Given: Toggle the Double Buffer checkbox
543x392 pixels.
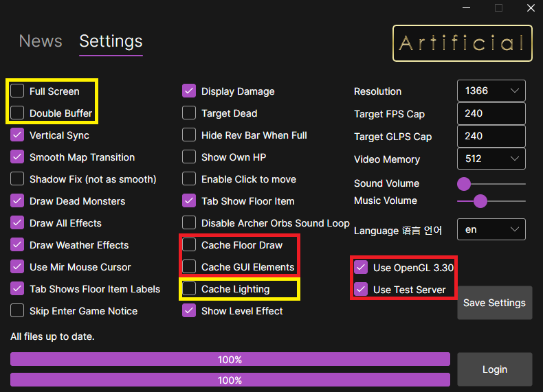Looking at the screenshot, I should coord(17,113).
